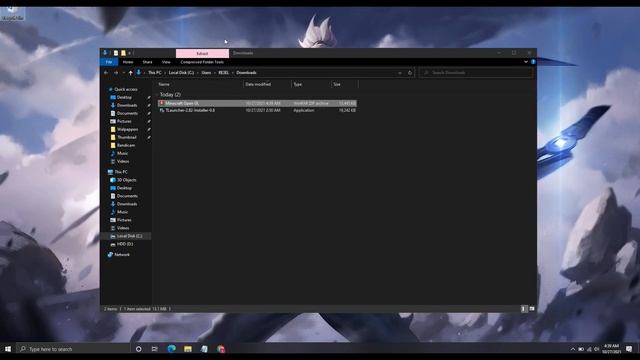Click the Search Downloads field
This screenshot has width=640, height=360.
point(476,73)
